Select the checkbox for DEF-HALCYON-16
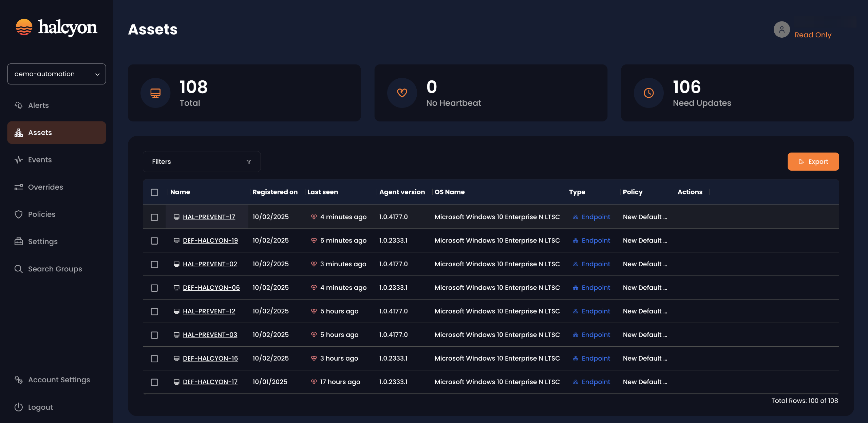 (155, 358)
